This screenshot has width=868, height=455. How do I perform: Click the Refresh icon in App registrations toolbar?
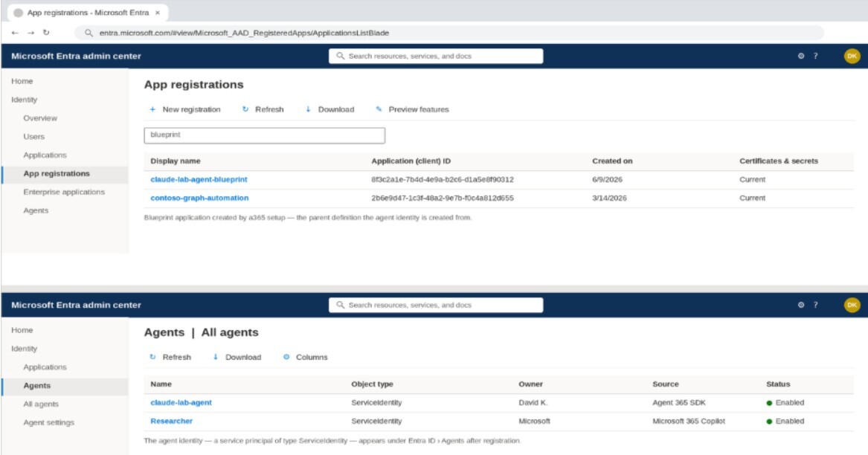(x=245, y=109)
